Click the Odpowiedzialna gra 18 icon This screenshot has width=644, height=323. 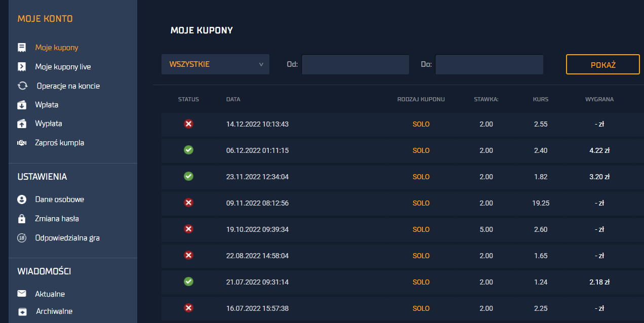pyautogui.click(x=22, y=238)
